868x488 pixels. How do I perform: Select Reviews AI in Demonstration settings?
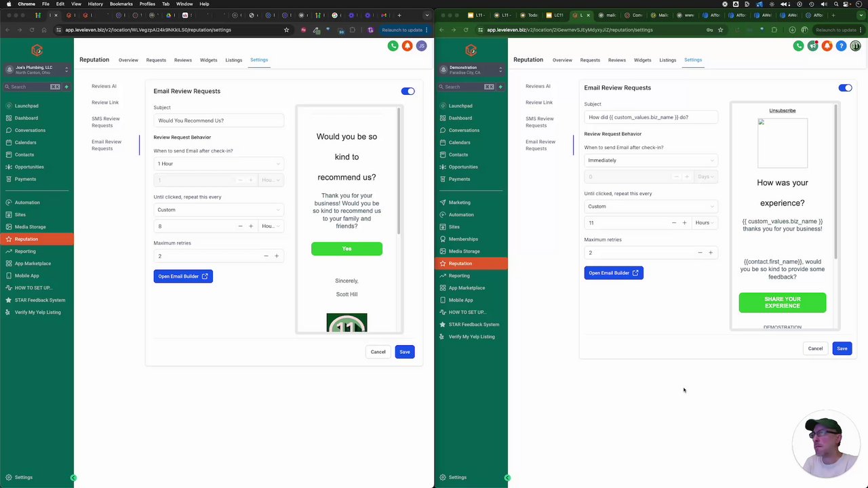tap(538, 86)
